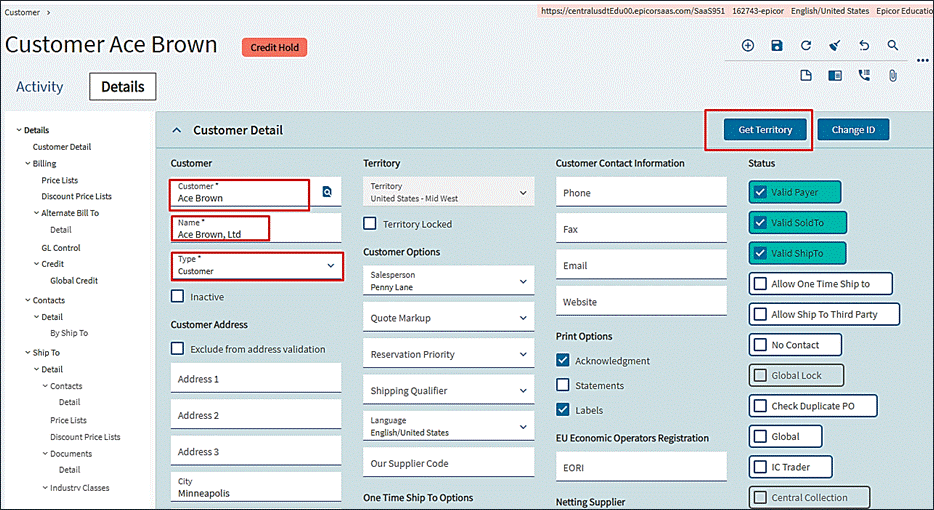Check the Global status option

pos(760,436)
